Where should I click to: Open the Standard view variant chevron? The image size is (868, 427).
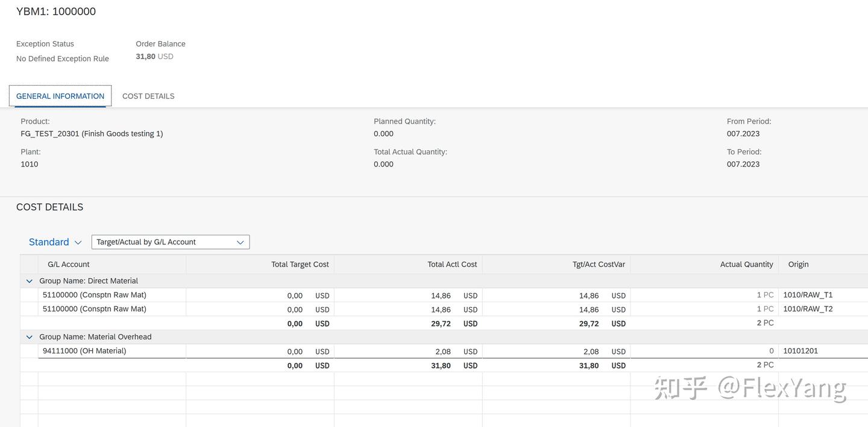[78, 242]
